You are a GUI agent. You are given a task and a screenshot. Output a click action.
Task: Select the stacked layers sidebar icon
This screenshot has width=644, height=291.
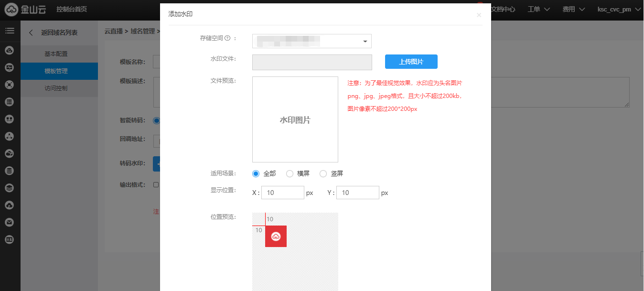point(9,188)
